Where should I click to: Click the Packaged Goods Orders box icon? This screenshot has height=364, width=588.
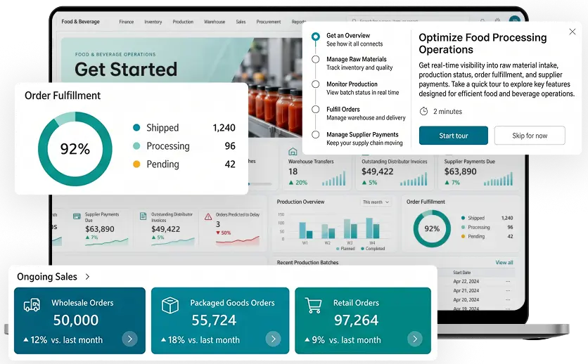(x=170, y=305)
